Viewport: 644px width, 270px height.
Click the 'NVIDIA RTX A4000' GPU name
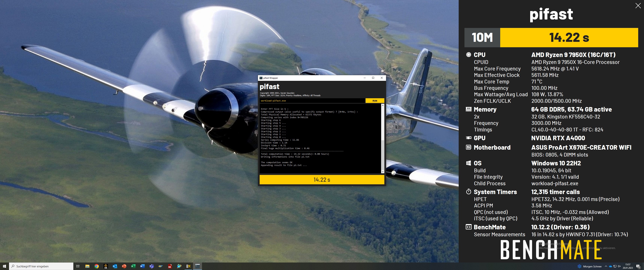click(558, 138)
